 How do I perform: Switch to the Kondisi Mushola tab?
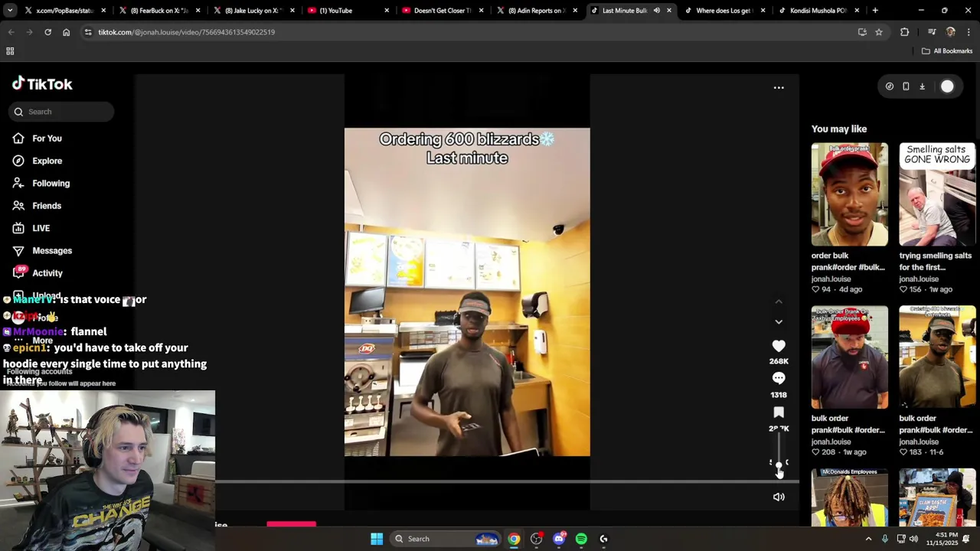coord(818,11)
